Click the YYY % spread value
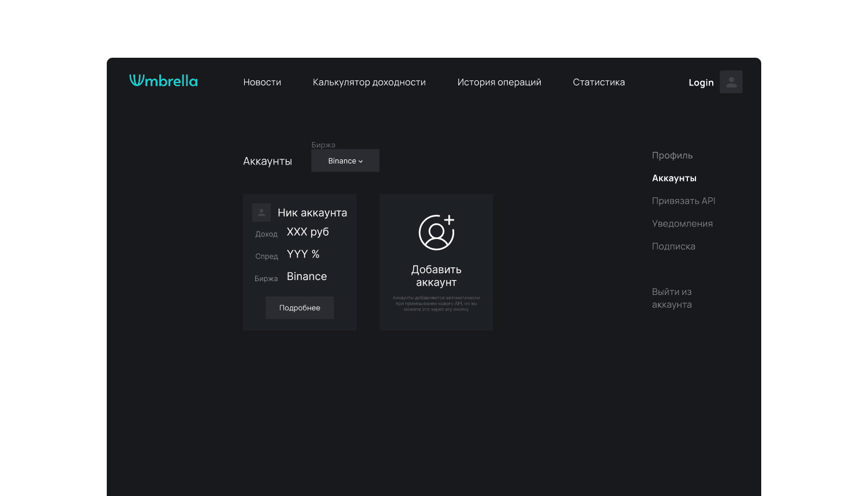Image resolution: width=868 pixels, height=496 pixels. tap(303, 254)
